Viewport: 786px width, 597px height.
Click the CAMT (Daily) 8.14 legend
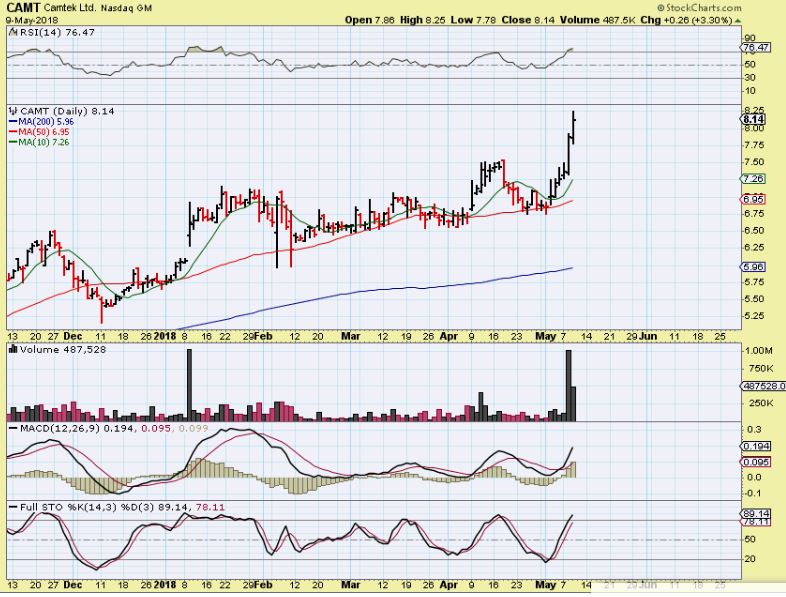(x=67, y=111)
